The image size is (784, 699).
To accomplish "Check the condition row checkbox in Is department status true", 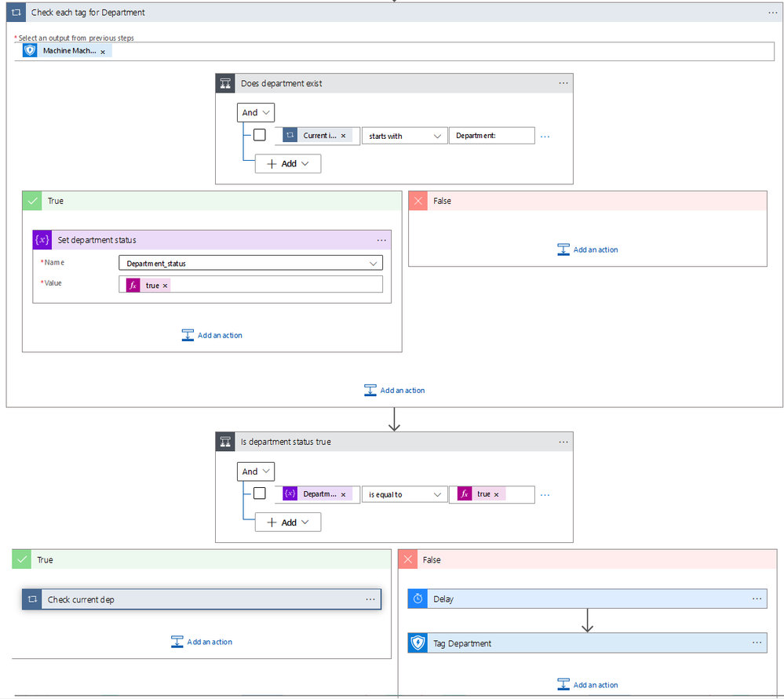I will 259,493.
